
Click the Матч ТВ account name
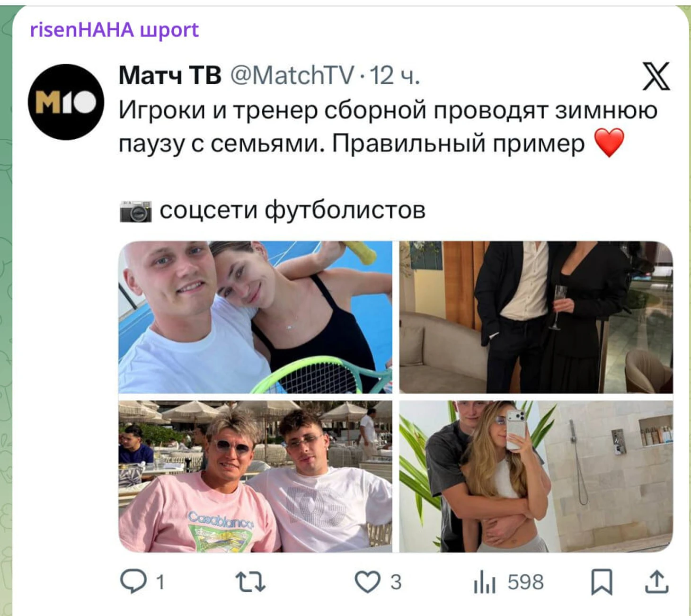pyautogui.click(x=170, y=75)
